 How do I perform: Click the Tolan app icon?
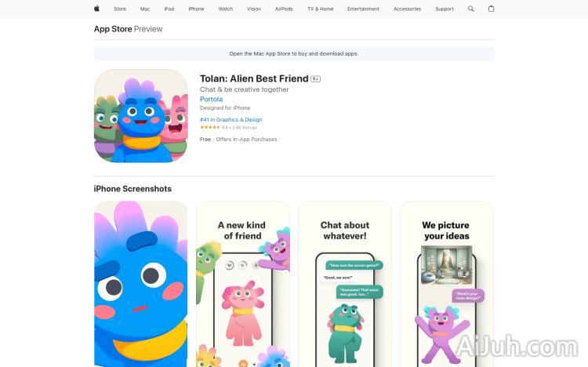pyautogui.click(x=140, y=115)
